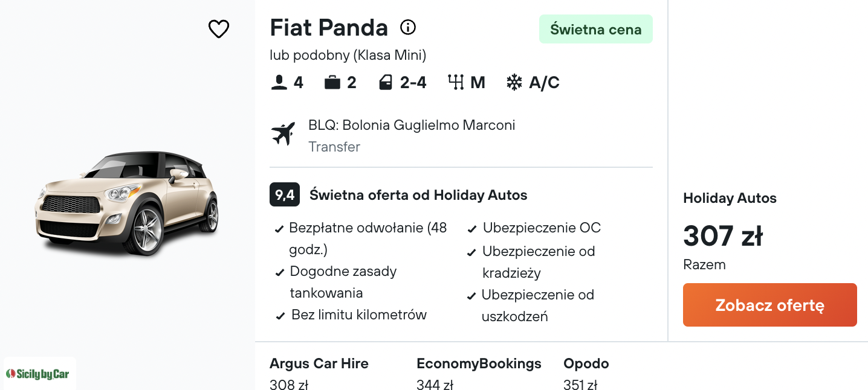Select the Opodo 351 zł offer
The image size is (868, 390).
[x=586, y=373]
